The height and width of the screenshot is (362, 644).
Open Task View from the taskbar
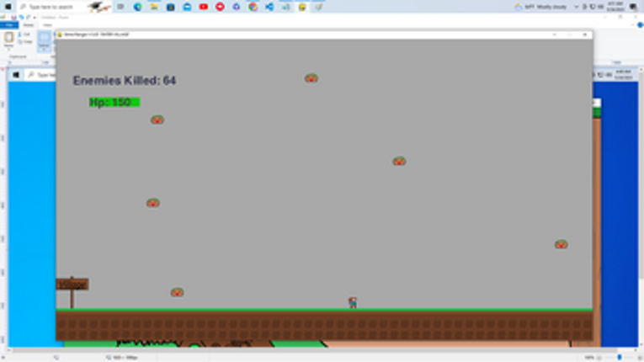(x=120, y=7)
